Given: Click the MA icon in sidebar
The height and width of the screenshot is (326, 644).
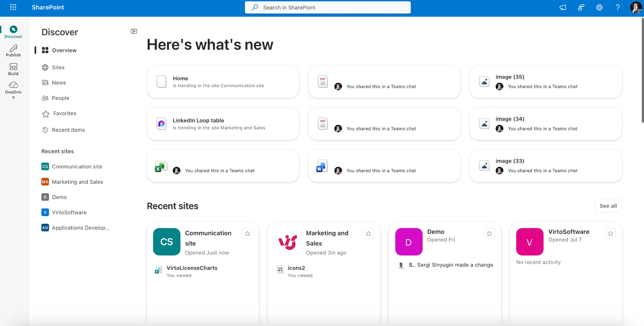Looking at the screenshot, I should (x=45, y=182).
